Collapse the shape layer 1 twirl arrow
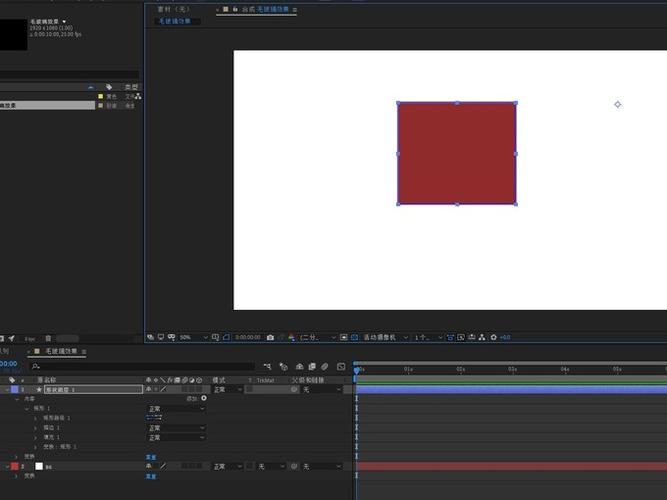Viewport: 667px width, 500px height. [x=7, y=389]
